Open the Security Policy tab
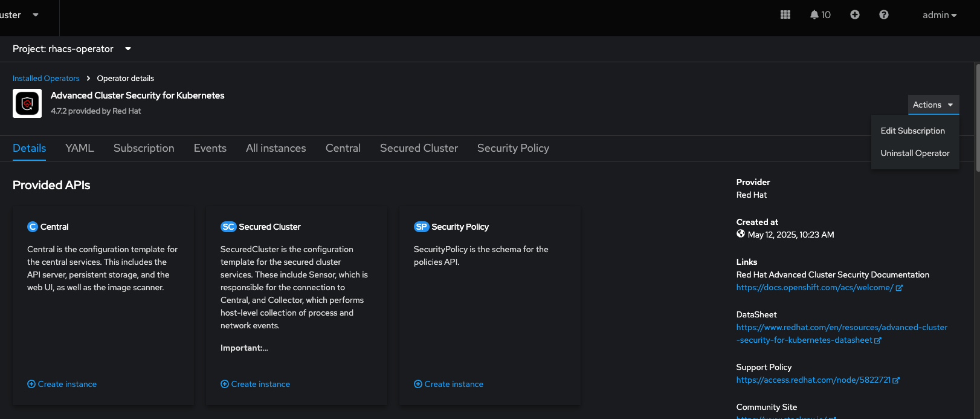The height and width of the screenshot is (419, 980). 513,148
